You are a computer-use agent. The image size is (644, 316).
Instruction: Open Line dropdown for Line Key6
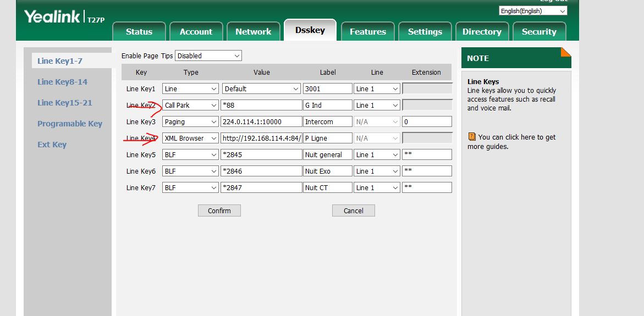[377, 171]
